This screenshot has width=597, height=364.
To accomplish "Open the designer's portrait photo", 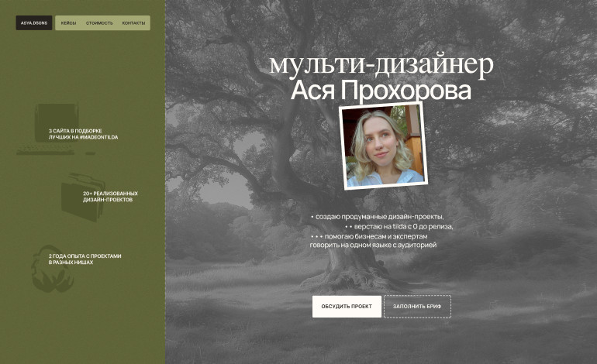I will click(383, 146).
